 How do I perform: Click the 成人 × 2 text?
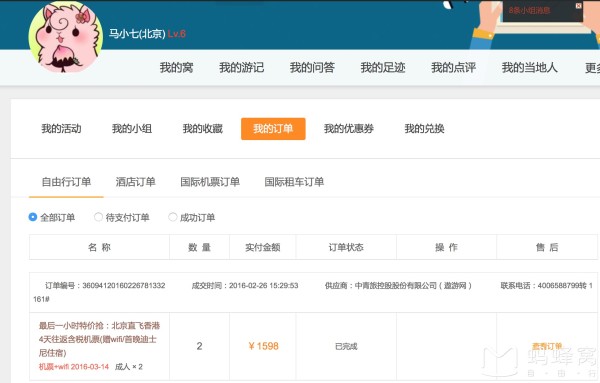click(129, 367)
